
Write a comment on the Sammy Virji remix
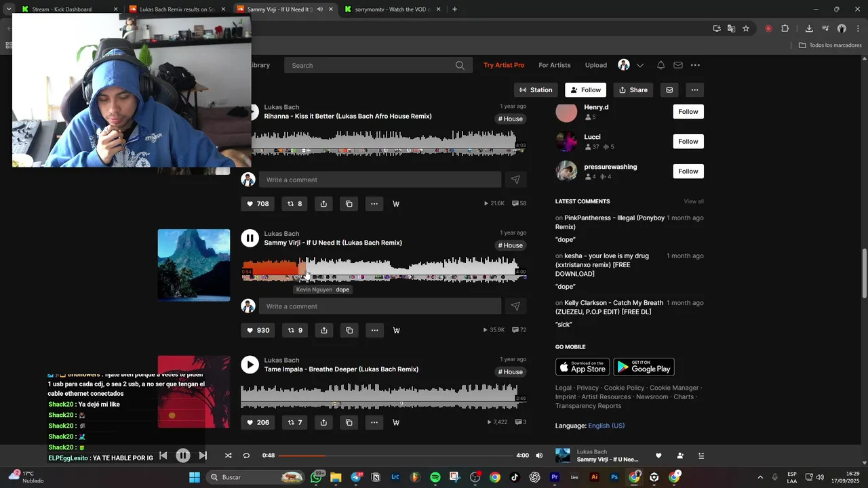coord(380,306)
